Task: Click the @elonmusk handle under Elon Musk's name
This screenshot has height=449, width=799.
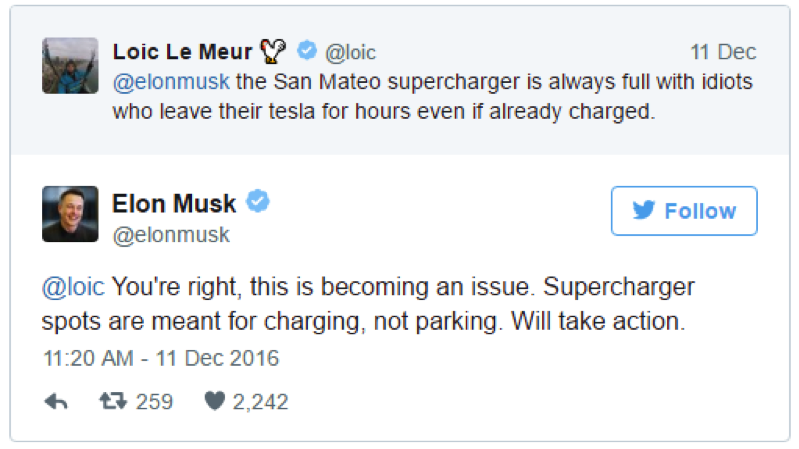Action: point(171,235)
